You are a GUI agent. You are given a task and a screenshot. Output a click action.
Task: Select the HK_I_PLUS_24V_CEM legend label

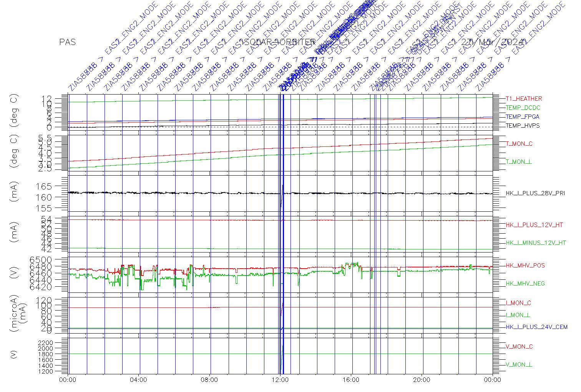pyautogui.click(x=536, y=327)
